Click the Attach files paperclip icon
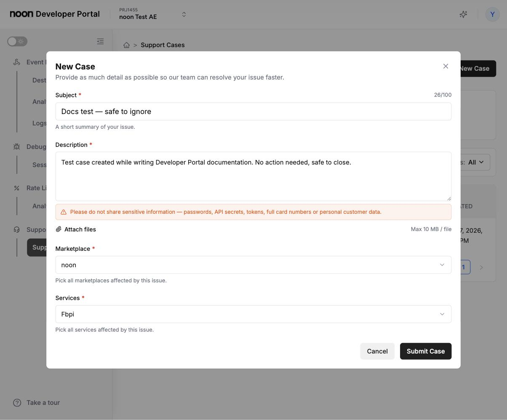Viewport: 507px width, 420px height. click(x=59, y=229)
